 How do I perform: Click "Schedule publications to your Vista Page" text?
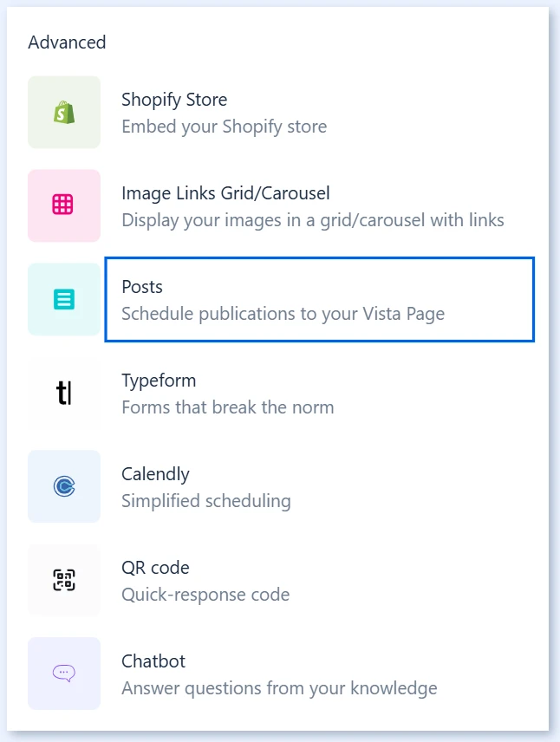point(283,314)
